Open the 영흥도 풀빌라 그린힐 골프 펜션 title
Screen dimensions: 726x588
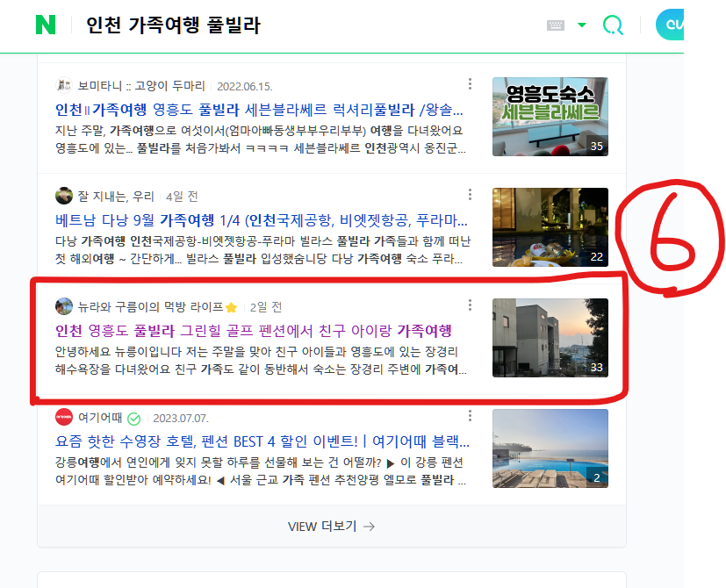tap(254, 331)
